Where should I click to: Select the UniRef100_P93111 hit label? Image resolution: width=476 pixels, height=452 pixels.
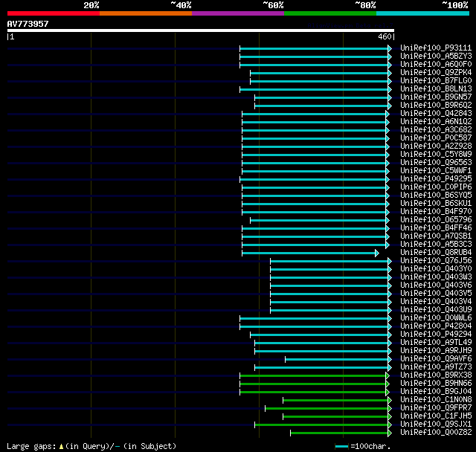(436, 48)
